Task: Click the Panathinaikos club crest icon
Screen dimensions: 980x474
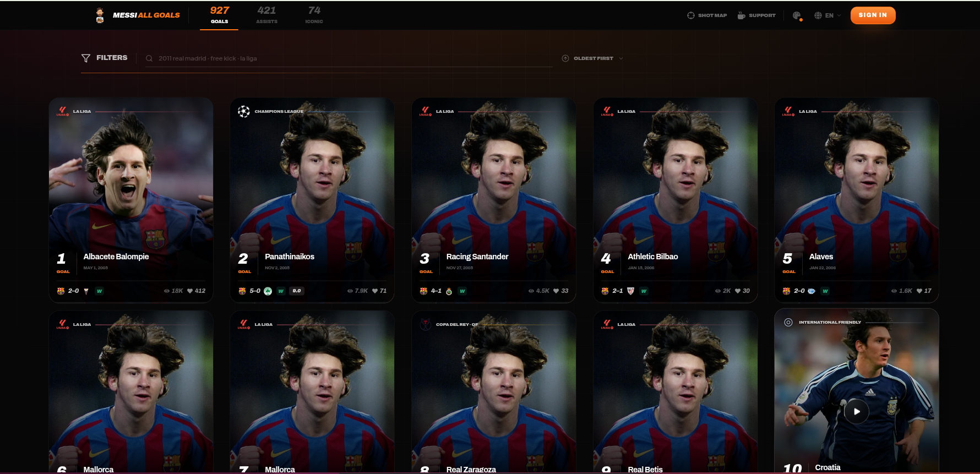Action: coord(268,291)
